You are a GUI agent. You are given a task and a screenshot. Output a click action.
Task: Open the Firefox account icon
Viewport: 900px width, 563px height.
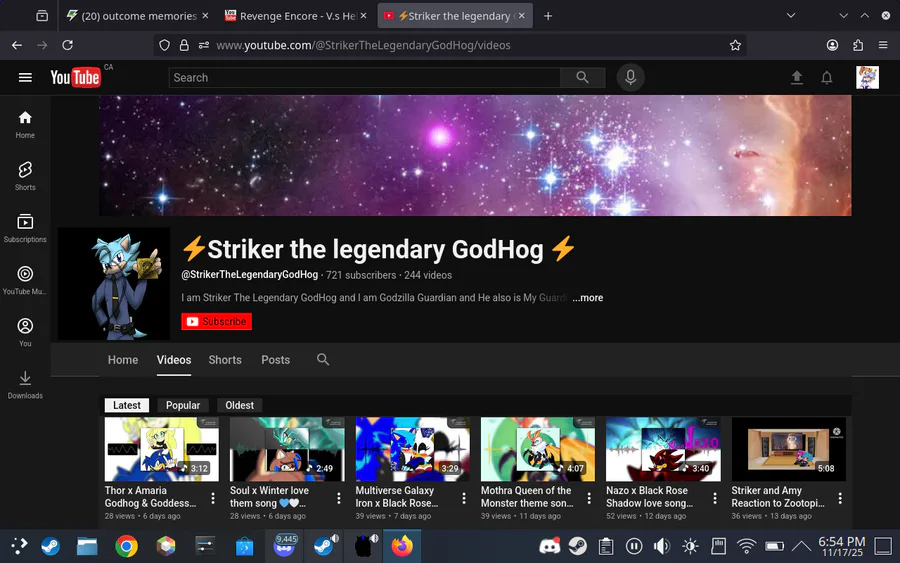832,45
